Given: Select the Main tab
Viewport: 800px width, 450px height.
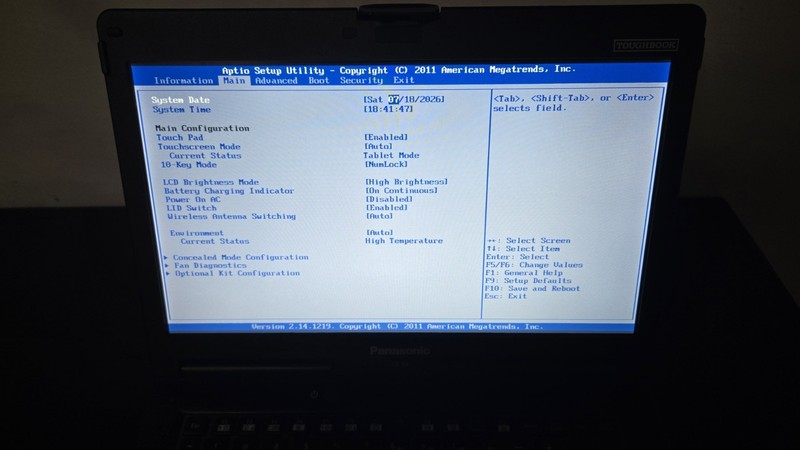Looking at the screenshot, I should (234, 81).
